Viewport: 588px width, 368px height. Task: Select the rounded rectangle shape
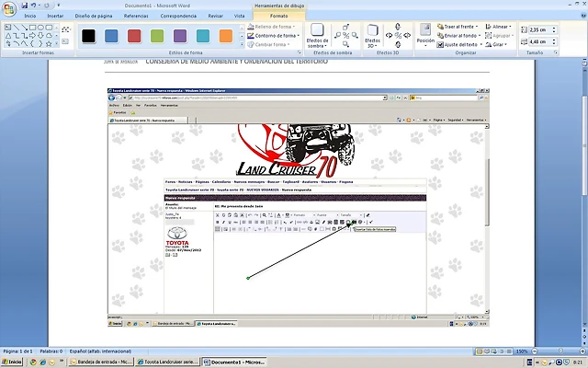[x=49, y=28]
